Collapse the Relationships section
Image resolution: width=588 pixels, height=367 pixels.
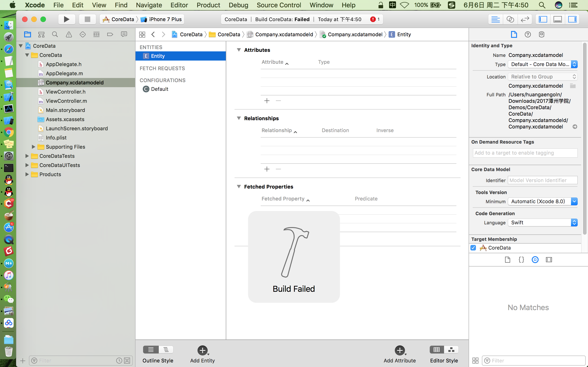(x=239, y=118)
